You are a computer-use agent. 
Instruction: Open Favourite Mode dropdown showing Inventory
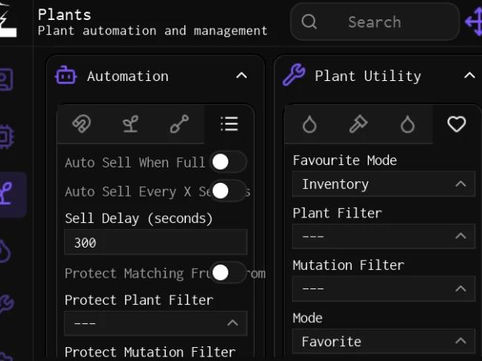[x=384, y=184]
